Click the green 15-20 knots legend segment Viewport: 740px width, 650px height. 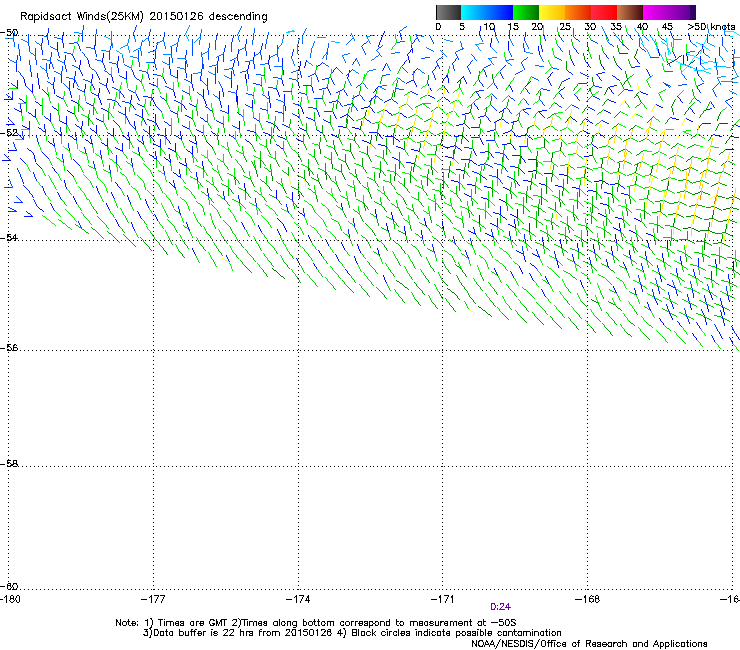click(x=526, y=12)
